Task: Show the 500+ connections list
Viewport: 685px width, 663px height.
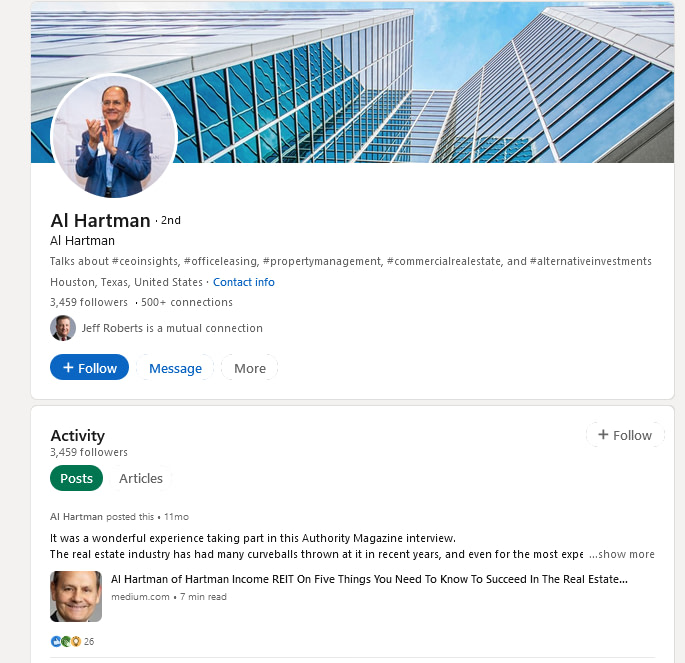Action: click(187, 302)
